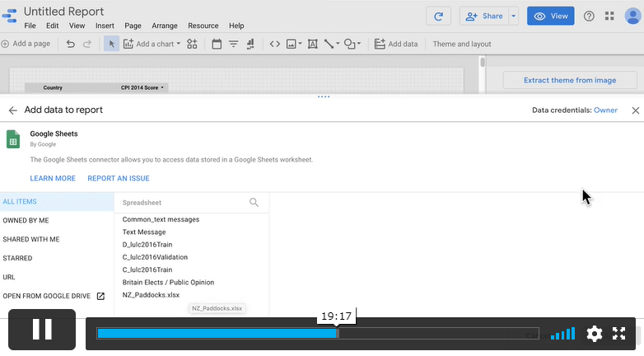Select the line drawing tool

[329, 44]
